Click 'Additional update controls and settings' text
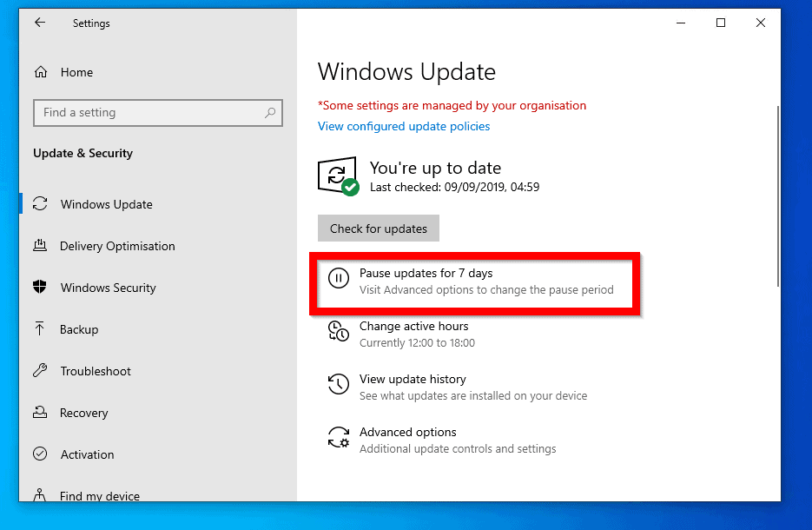 tap(458, 448)
